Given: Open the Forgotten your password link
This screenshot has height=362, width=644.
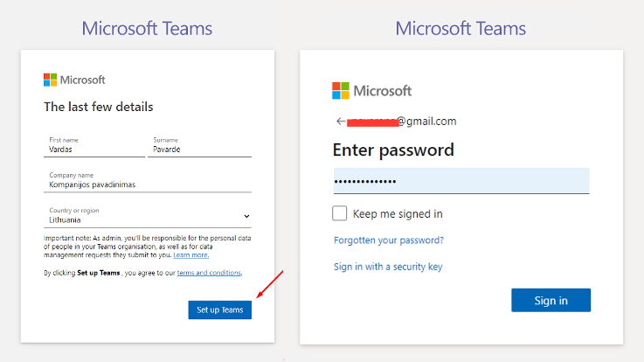Looking at the screenshot, I should [388, 240].
